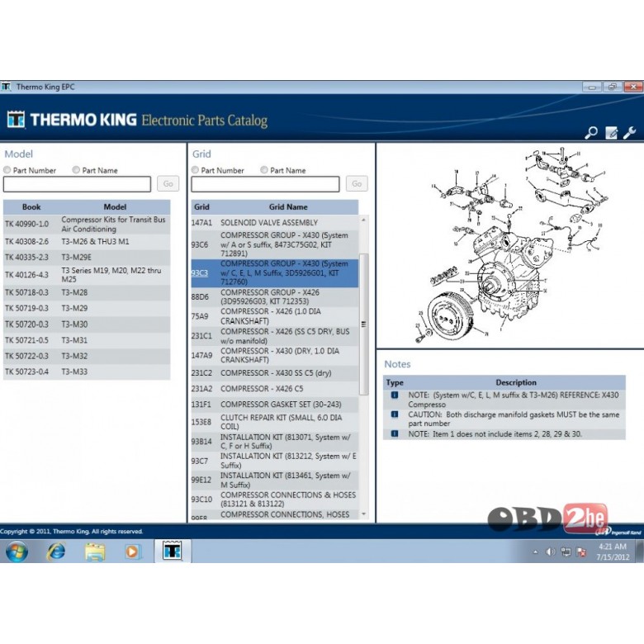Select TK 40335-2.3 T3-M29E row
Screen dimensions: 644x644
[x=87, y=258]
